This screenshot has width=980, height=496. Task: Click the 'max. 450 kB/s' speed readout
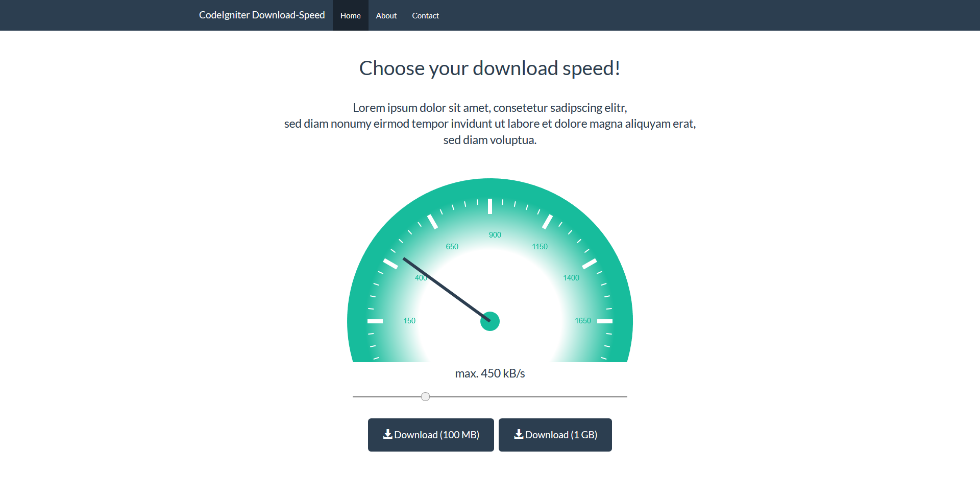(x=490, y=373)
